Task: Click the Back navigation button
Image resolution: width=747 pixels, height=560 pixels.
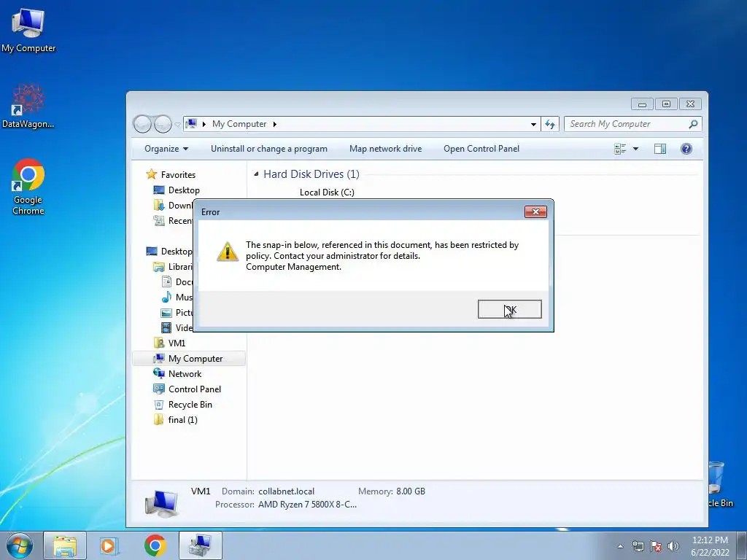Action: pos(142,124)
